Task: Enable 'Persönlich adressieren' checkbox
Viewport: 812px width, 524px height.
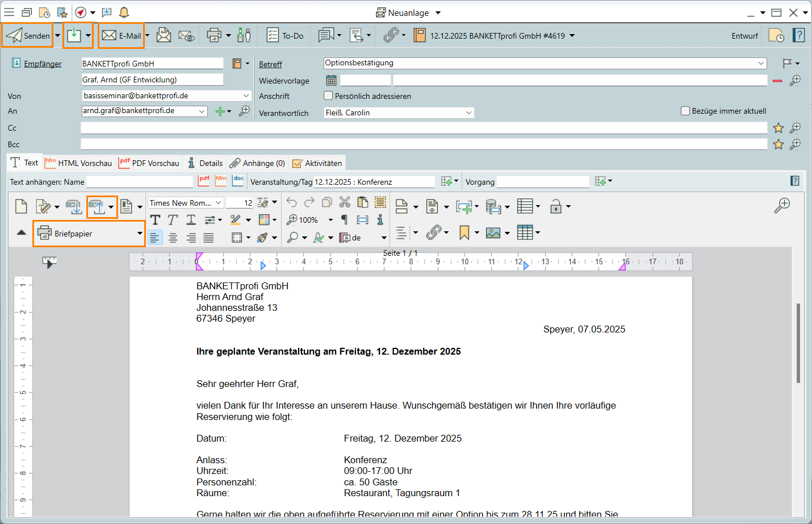Action: [x=328, y=96]
